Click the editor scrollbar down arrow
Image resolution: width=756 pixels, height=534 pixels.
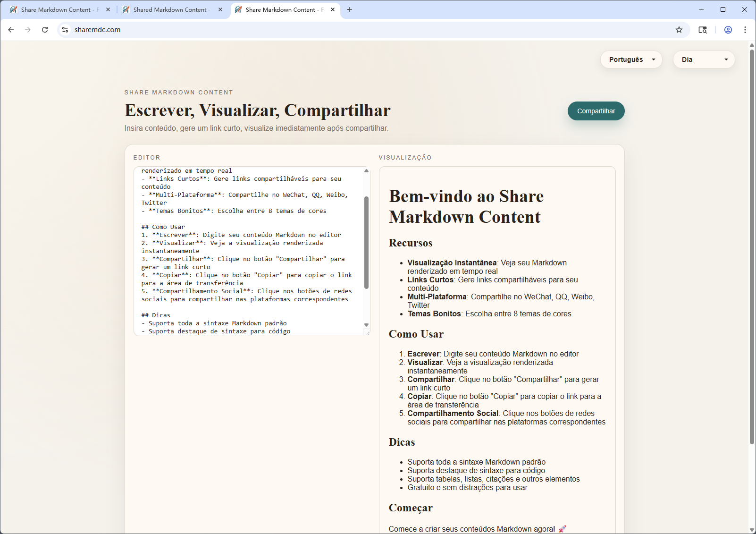[366, 325]
